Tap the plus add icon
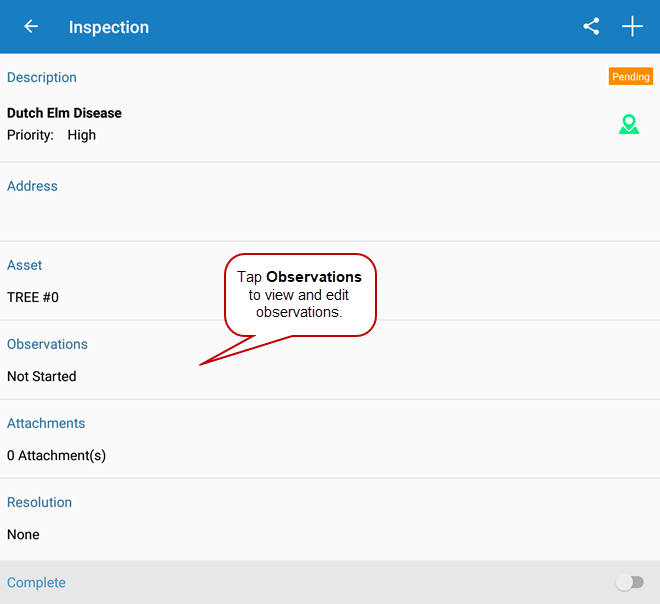 (633, 27)
